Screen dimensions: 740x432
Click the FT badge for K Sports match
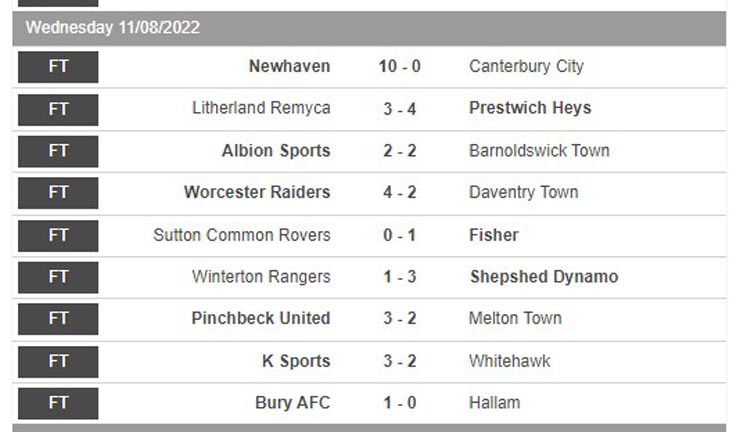(x=58, y=361)
